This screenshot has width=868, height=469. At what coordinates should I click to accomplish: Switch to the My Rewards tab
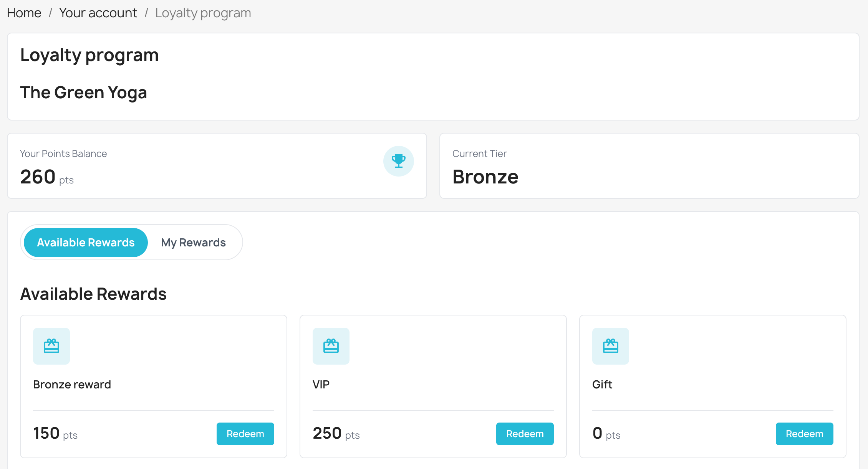tap(193, 242)
